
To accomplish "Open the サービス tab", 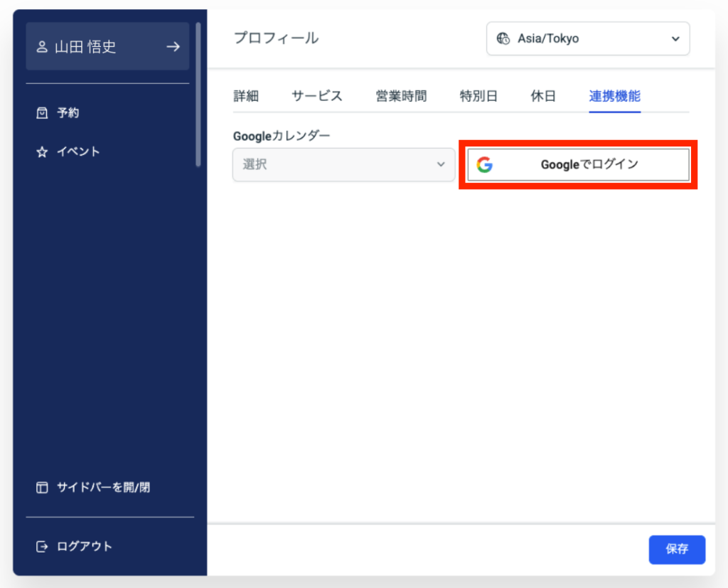I will 317,97.
